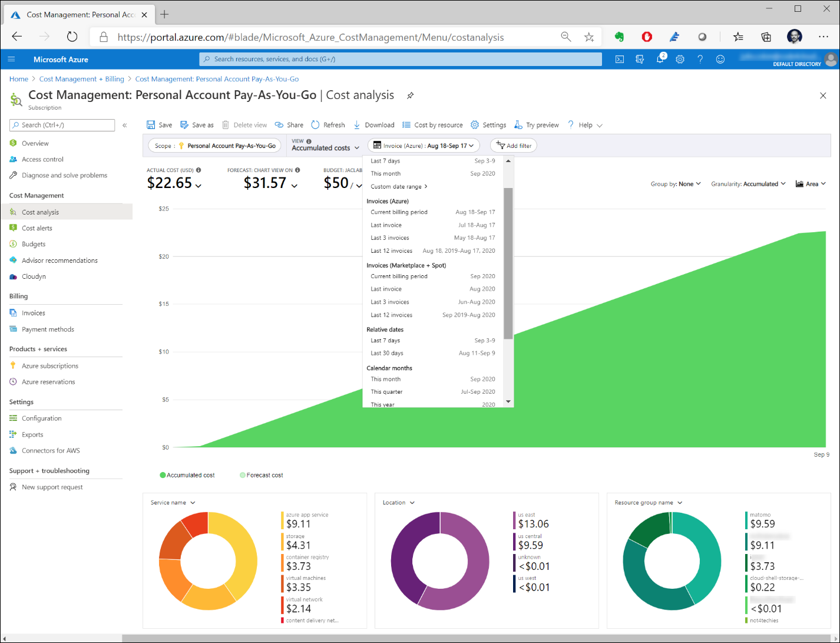The width and height of the screenshot is (840, 643).
Task: Select Last 3 invoices under Invoices (Azure)
Action: (433, 238)
